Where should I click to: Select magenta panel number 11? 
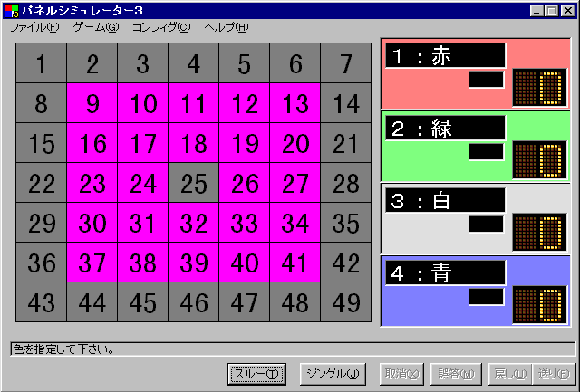click(193, 102)
